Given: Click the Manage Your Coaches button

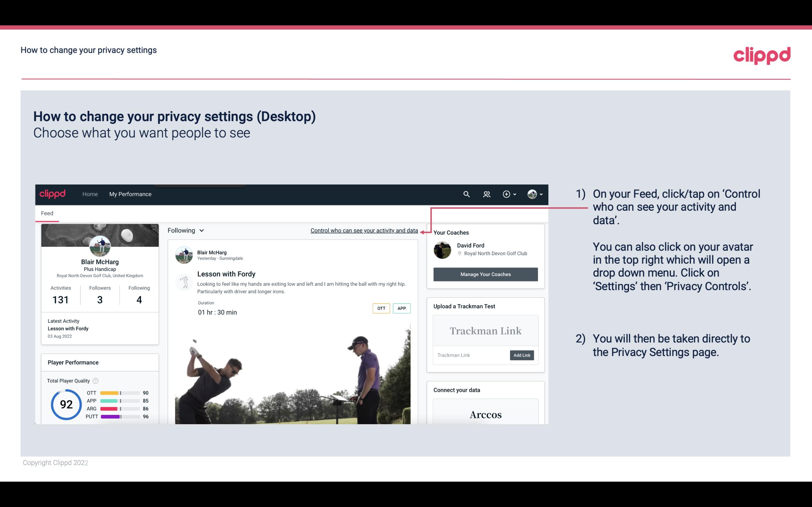Looking at the screenshot, I should 485,274.
